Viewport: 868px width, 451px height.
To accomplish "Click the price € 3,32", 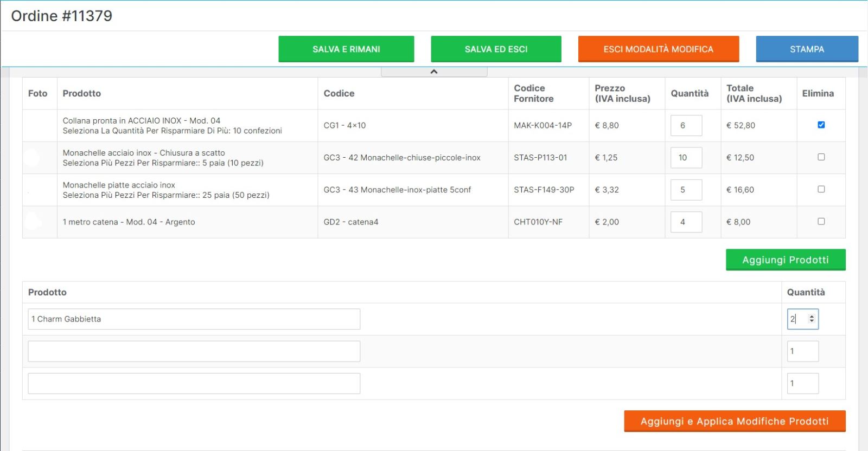I will (x=607, y=190).
